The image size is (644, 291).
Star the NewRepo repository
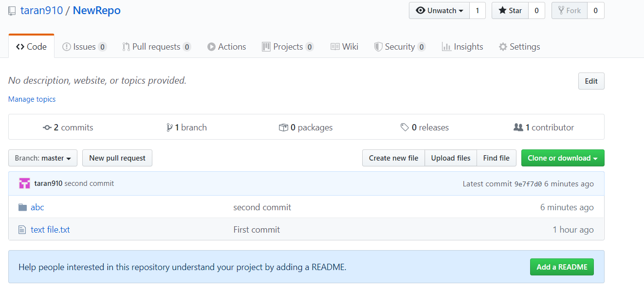[510, 11]
